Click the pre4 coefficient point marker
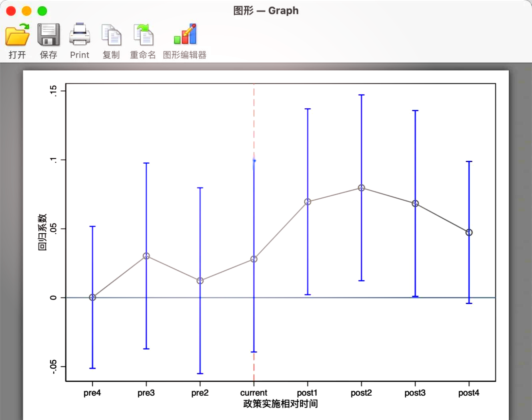The width and height of the screenshot is (532, 420). [x=92, y=297]
